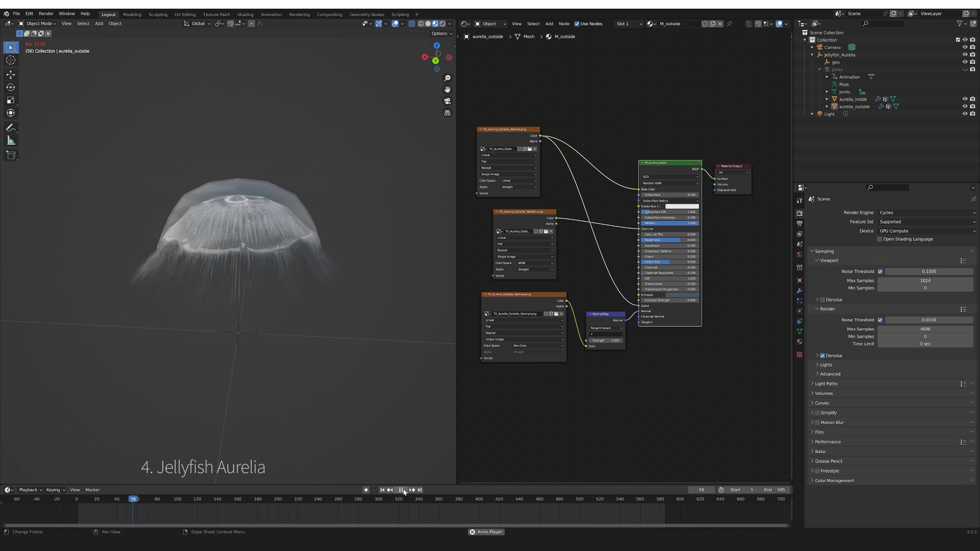Hide aurelia_inside in the outliner viewport
Viewport: 980px width, 551px height.
coord(965,99)
